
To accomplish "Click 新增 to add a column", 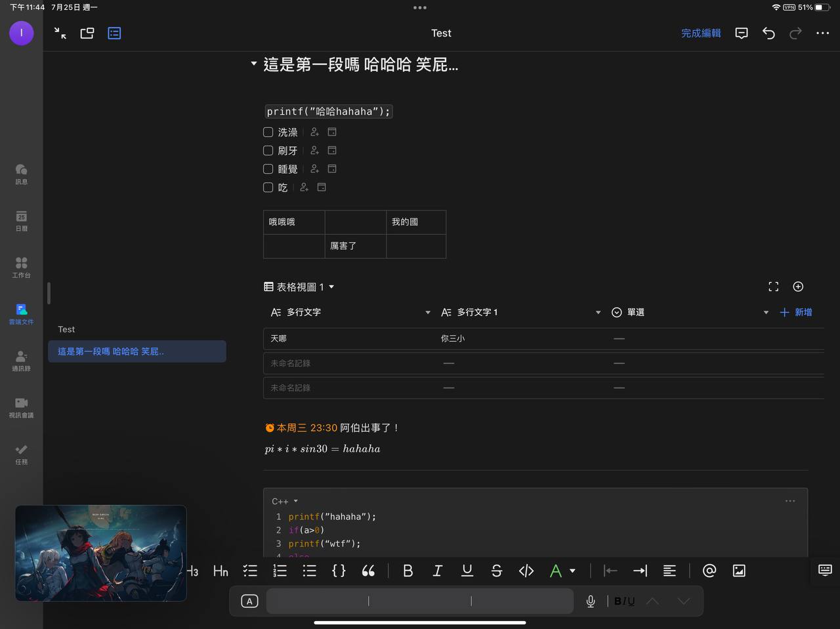I will coord(796,312).
